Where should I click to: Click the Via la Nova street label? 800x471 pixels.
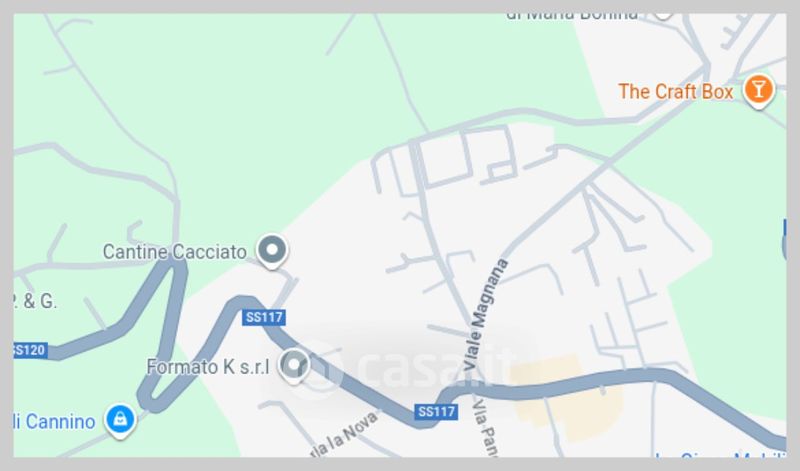click(x=344, y=435)
